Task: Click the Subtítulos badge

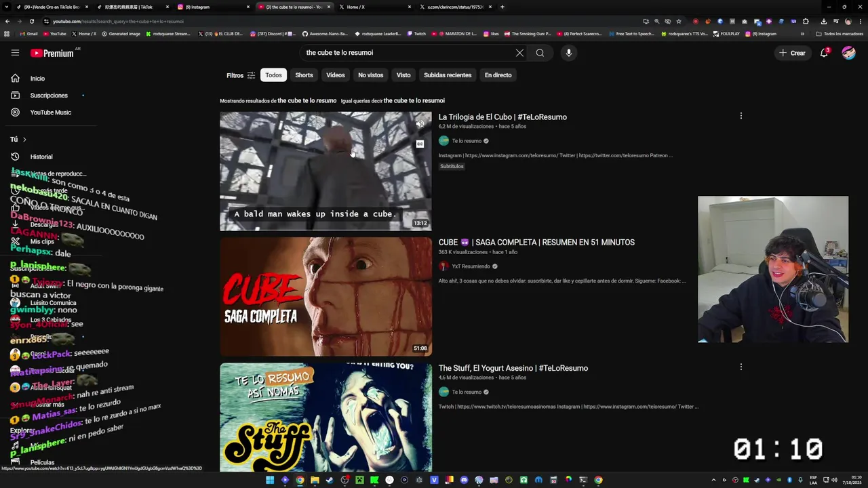Action: (452, 166)
